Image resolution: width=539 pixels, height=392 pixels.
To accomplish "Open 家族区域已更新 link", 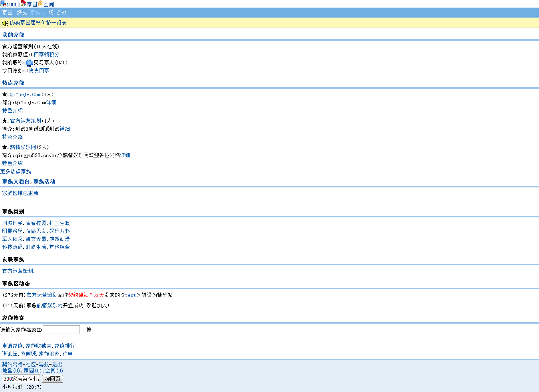I will pyautogui.click(x=20, y=193).
